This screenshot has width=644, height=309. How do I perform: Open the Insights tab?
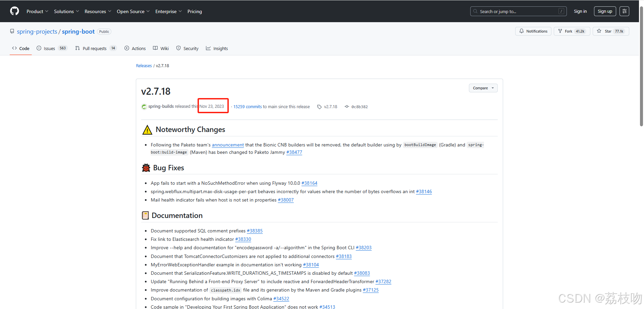point(217,48)
